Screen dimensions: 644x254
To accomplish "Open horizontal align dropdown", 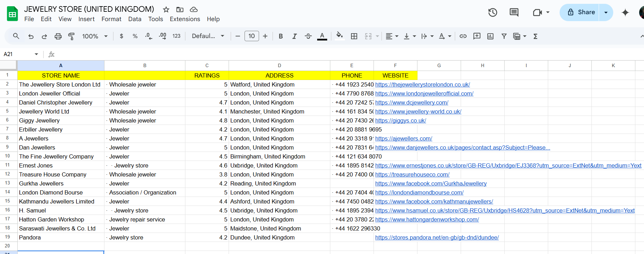I will [392, 36].
